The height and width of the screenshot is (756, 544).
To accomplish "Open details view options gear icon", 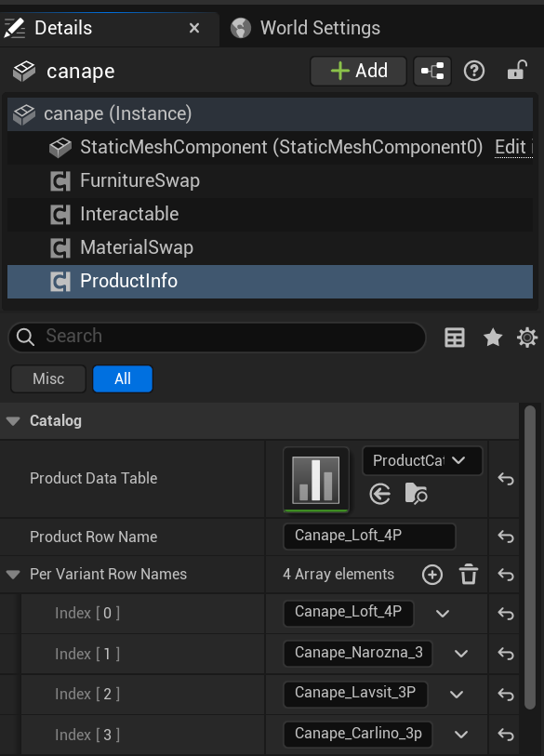I will [527, 338].
